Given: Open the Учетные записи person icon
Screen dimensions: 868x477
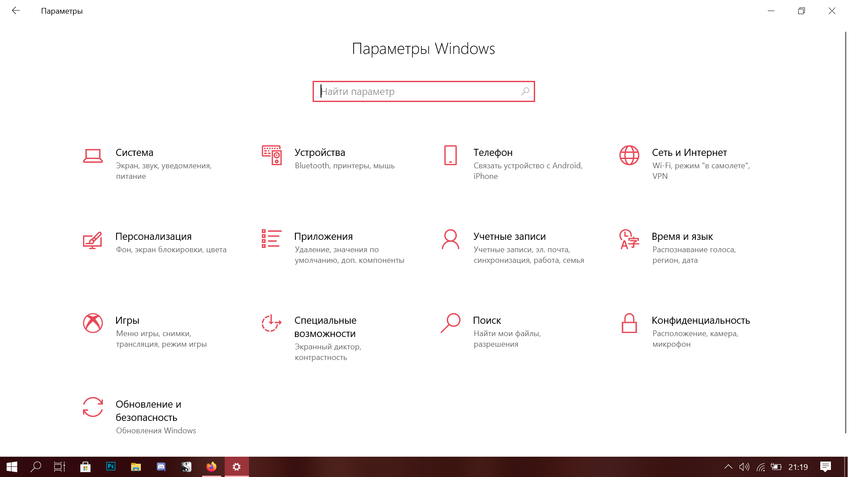Looking at the screenshot, I should click(450, 239).
